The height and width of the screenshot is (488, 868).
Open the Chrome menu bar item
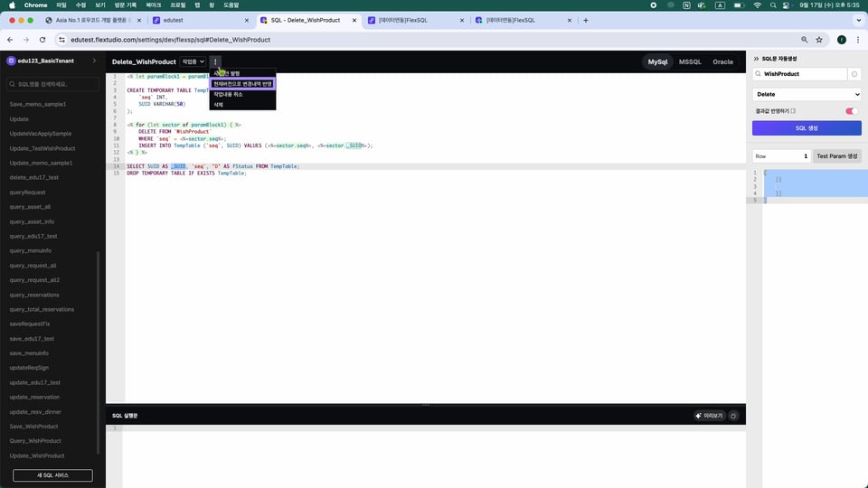tap(36, 5)
